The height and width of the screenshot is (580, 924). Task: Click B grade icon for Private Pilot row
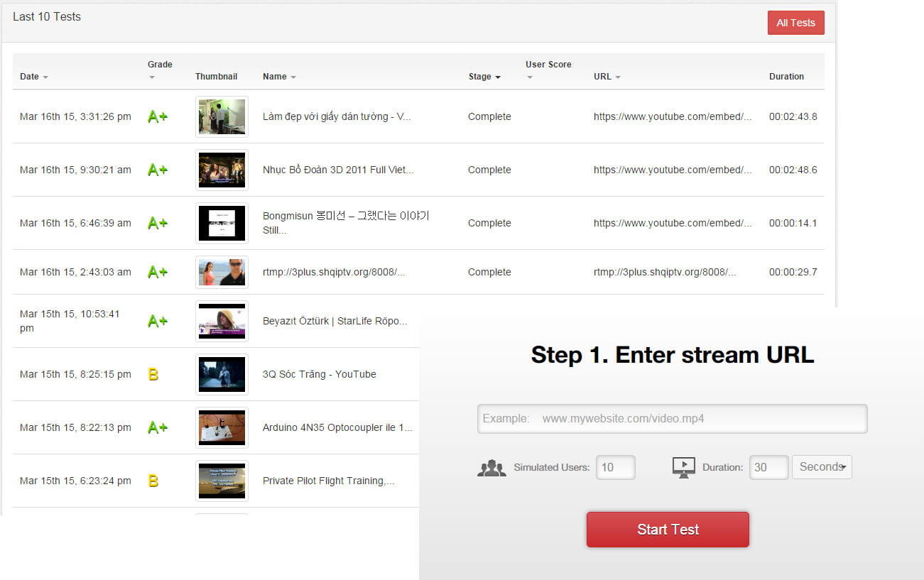[x=153, y=481]
